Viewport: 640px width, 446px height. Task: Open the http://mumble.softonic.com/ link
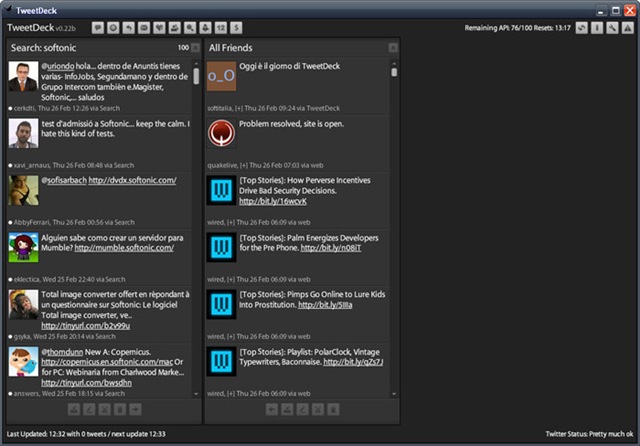(x=124, y=248)
